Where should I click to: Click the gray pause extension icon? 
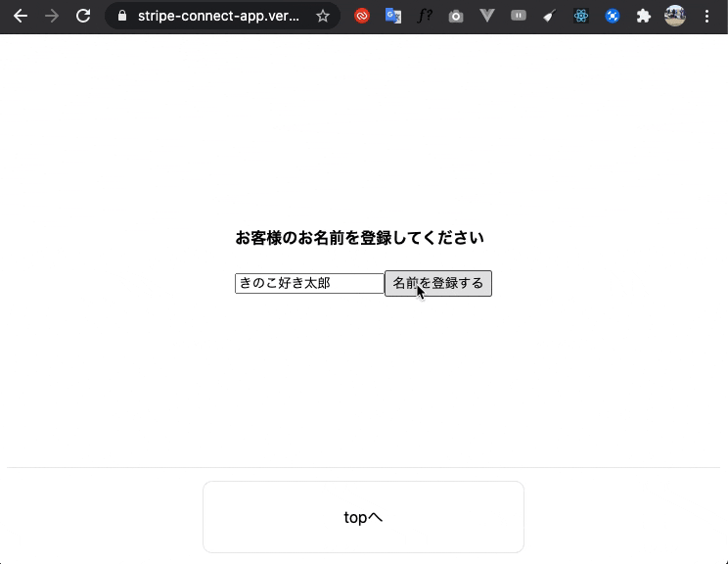tap(519, 16)
